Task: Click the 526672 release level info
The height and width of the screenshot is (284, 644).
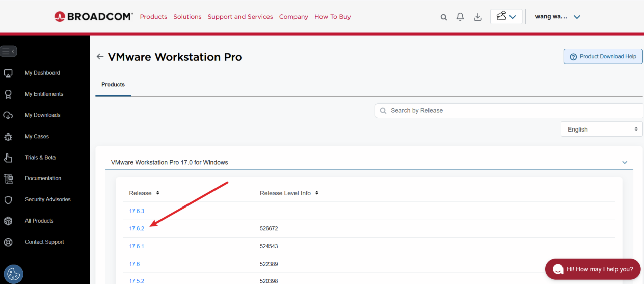Action: [x=269, y=229]
